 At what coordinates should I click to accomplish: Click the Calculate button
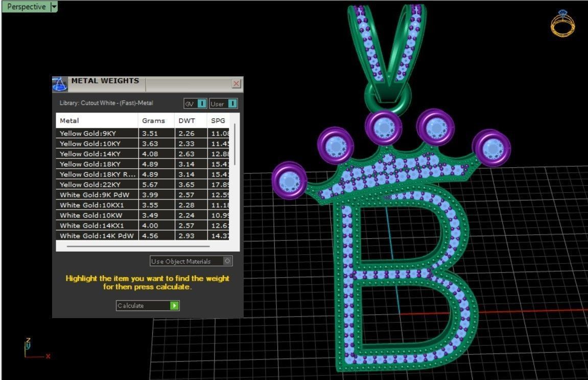(147, 306)
